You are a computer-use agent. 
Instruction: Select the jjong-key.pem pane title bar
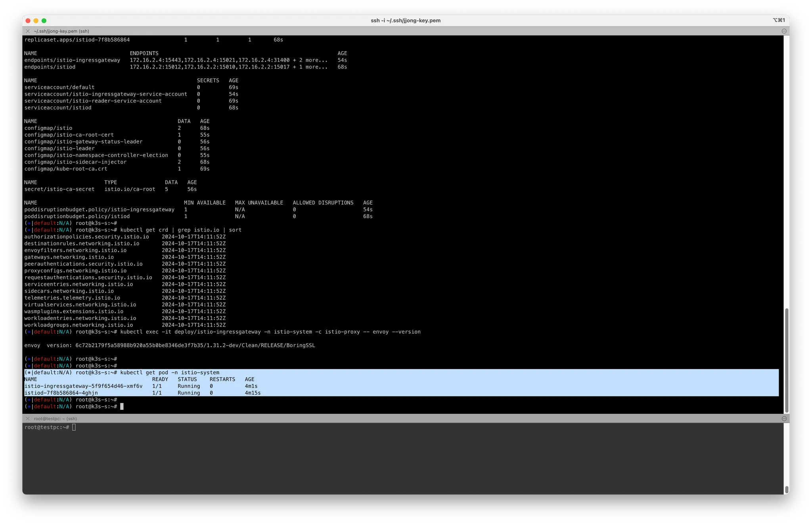coord(61,31)
